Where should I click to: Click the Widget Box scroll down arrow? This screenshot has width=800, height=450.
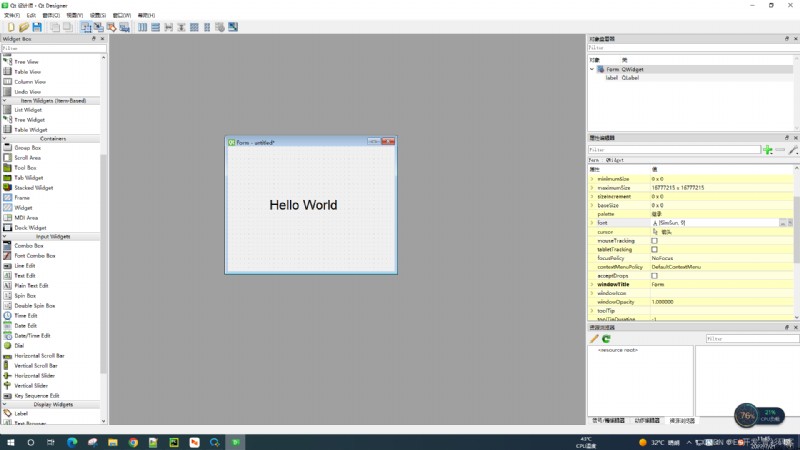pyautogui.click(x=104, y=421)
